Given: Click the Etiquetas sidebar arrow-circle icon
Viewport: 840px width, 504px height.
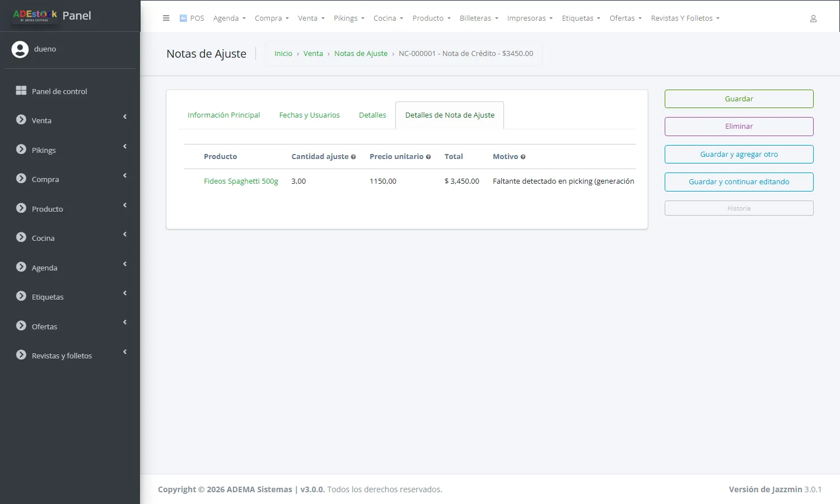Looking at the screenshot, I should 21,296.
